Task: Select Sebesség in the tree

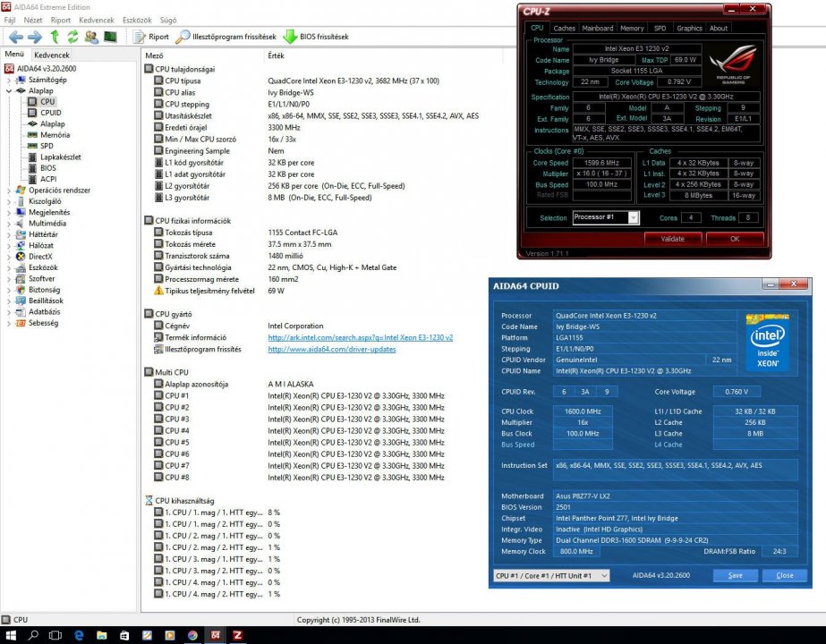Action: point(37,323)
